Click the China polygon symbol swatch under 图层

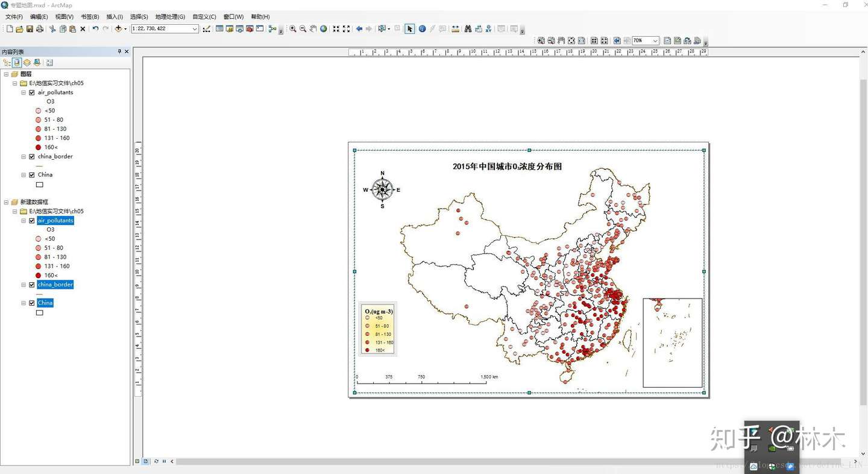tap(40, 185)
